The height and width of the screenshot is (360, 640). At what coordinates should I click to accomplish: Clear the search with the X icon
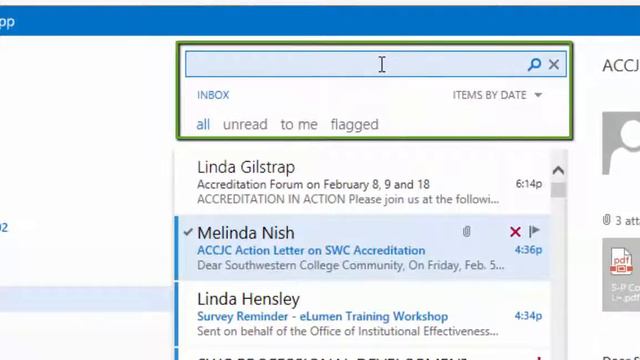pyautogui.click(x=554, y=64)
